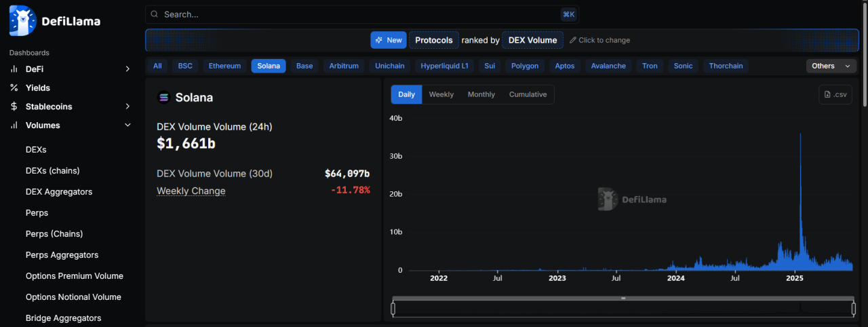Open the Perps Aggregators sidebar link

click(x=62, y=255)
